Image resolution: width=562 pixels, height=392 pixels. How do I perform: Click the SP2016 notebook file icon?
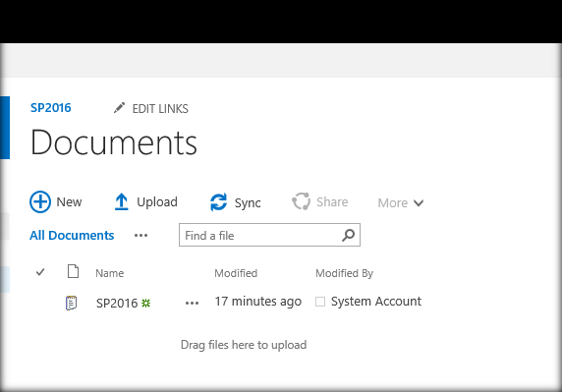coord(72,303)
